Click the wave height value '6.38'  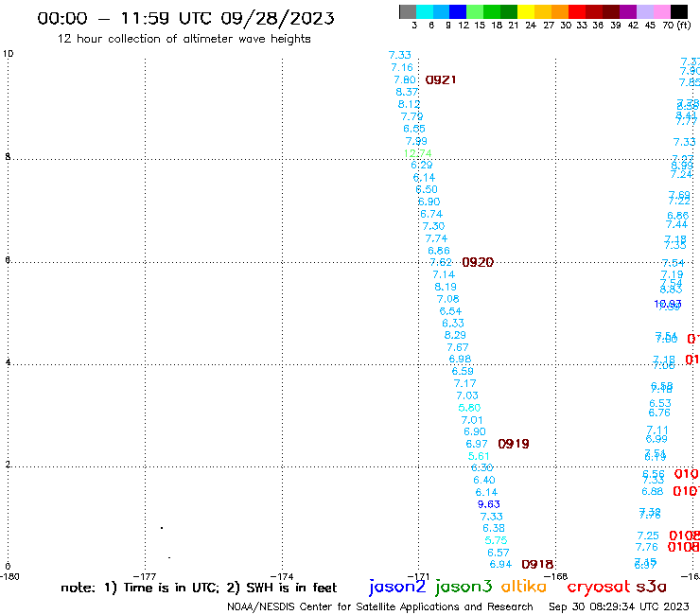pyautogui.click(x=493, y=528)
